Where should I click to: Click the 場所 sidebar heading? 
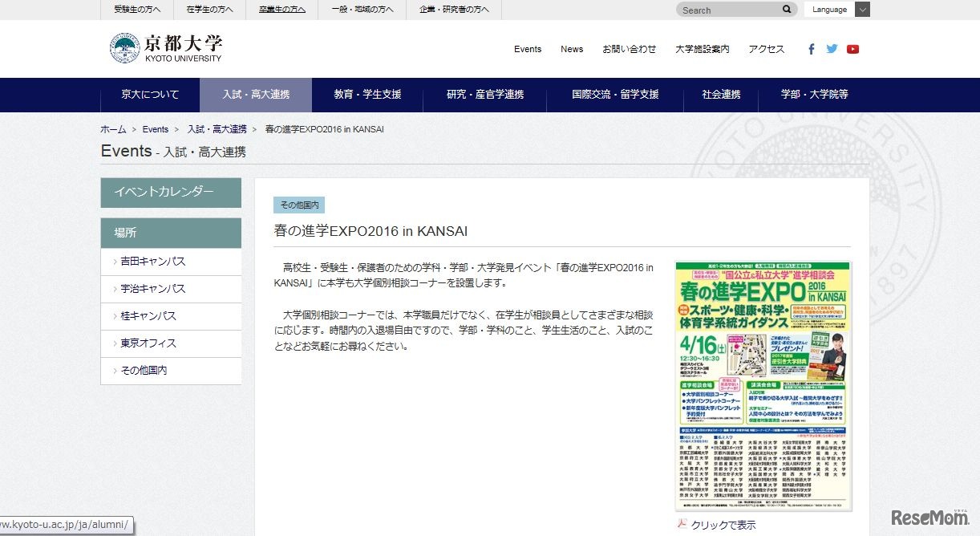point(171,233)
